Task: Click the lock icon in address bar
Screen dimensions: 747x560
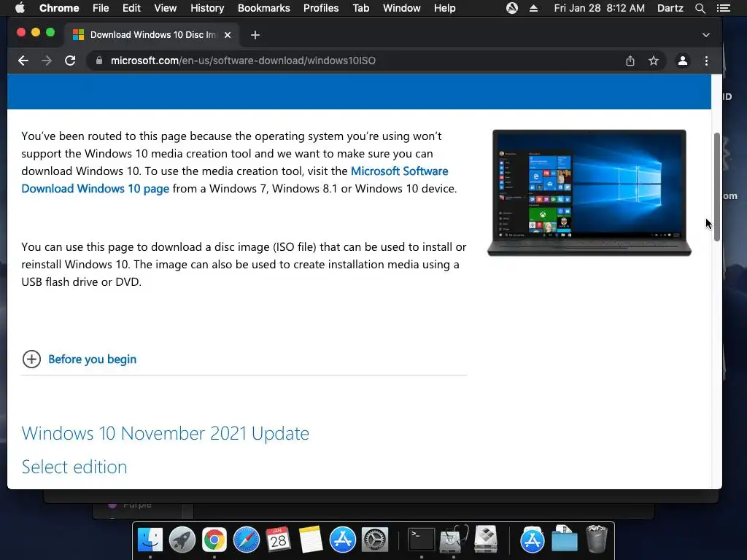Action: coord(99,61)
